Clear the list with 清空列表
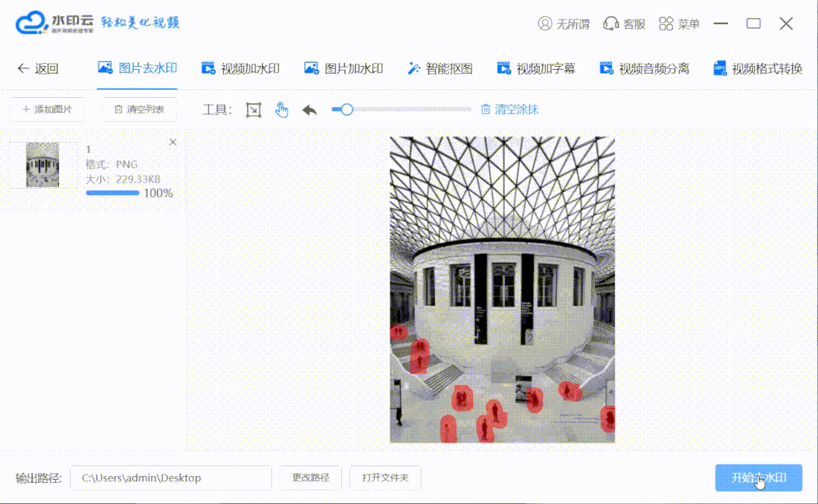Image resolution: width=818 pixels, height=504 pixels. tap(139, 110)
